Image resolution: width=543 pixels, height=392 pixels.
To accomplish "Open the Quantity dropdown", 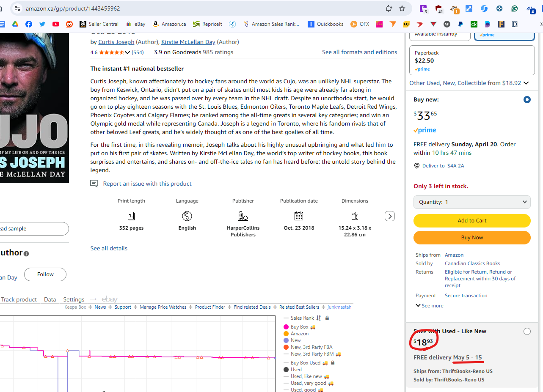I will tap(472, 202).
